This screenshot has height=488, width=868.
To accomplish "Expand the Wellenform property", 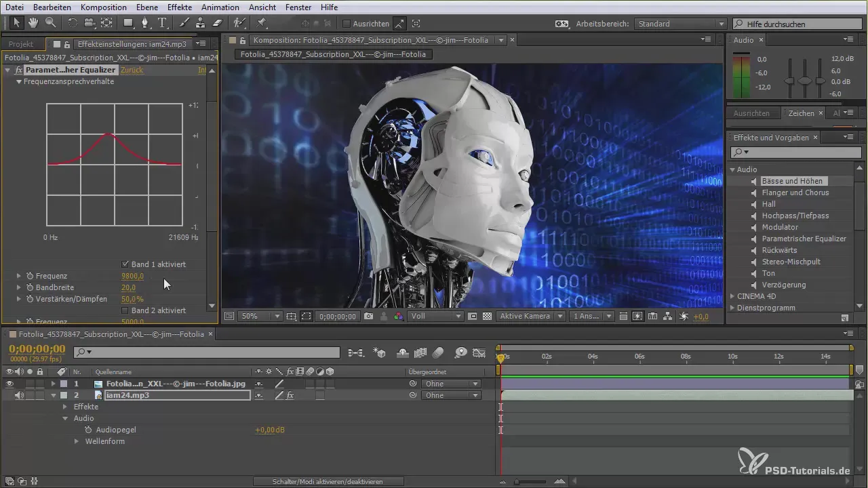I will click(x=77, y=441).
